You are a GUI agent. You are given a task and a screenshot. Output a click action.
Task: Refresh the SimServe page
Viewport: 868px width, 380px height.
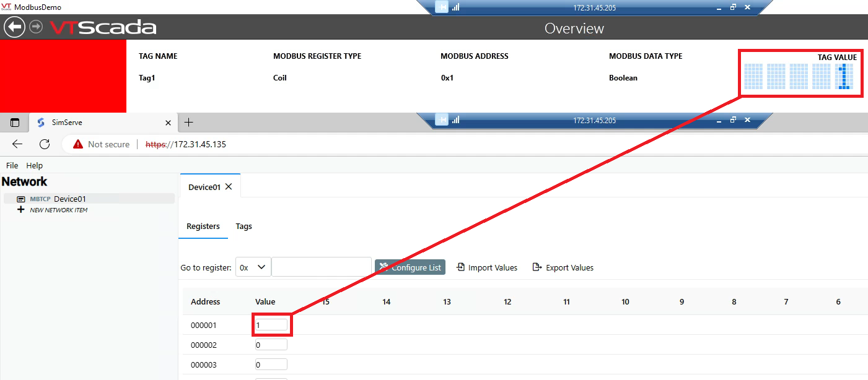[x=44, y=144]
